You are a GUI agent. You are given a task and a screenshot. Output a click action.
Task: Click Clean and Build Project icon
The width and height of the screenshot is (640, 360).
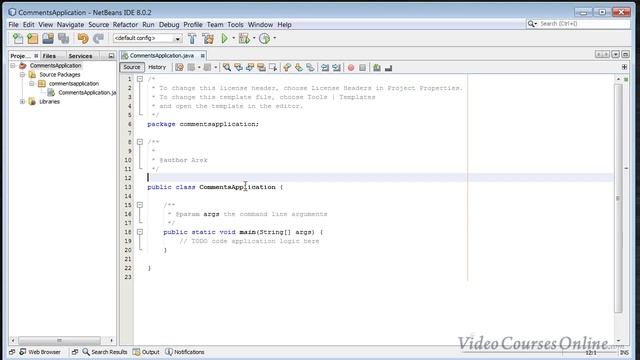coord(208,38)
